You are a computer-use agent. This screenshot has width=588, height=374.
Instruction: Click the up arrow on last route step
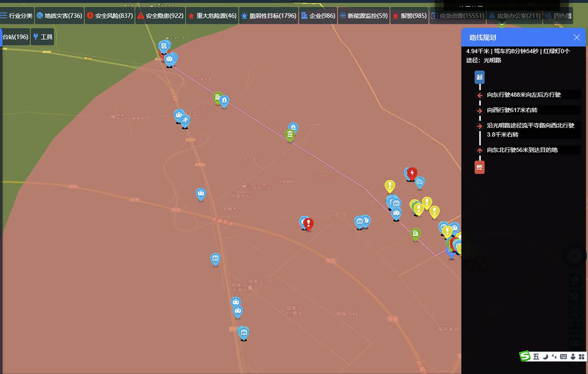[x=480, y=150]
